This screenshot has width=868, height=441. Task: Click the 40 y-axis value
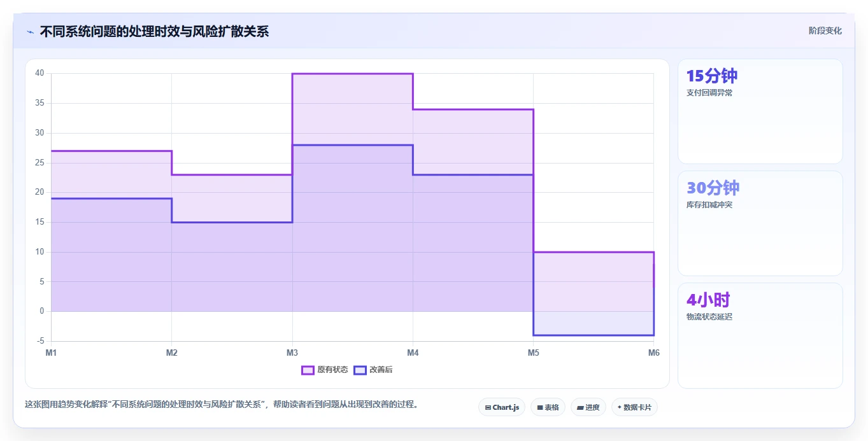[x=39, y=73]
